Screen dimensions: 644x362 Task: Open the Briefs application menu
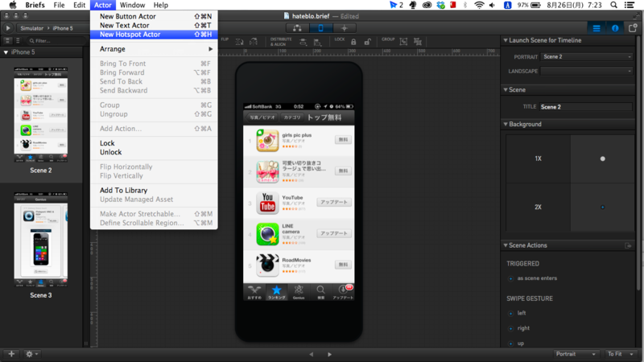tap(35, 5)
